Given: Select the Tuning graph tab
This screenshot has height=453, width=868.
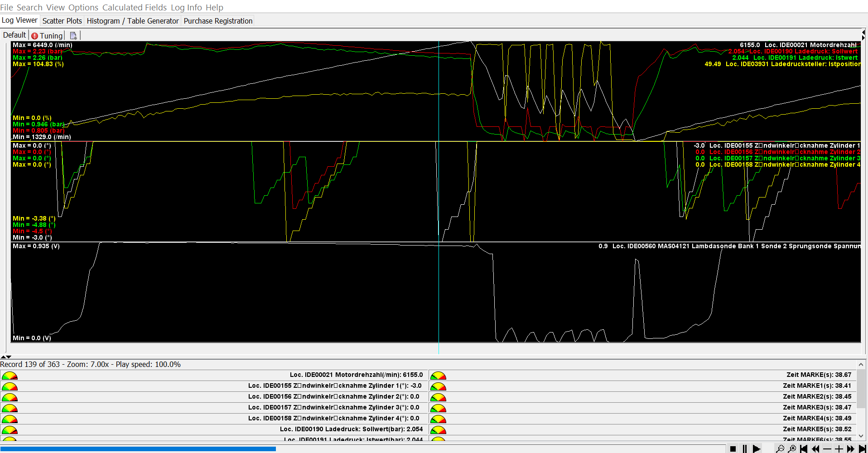Looking at the screenshot, I should (47, 35).
